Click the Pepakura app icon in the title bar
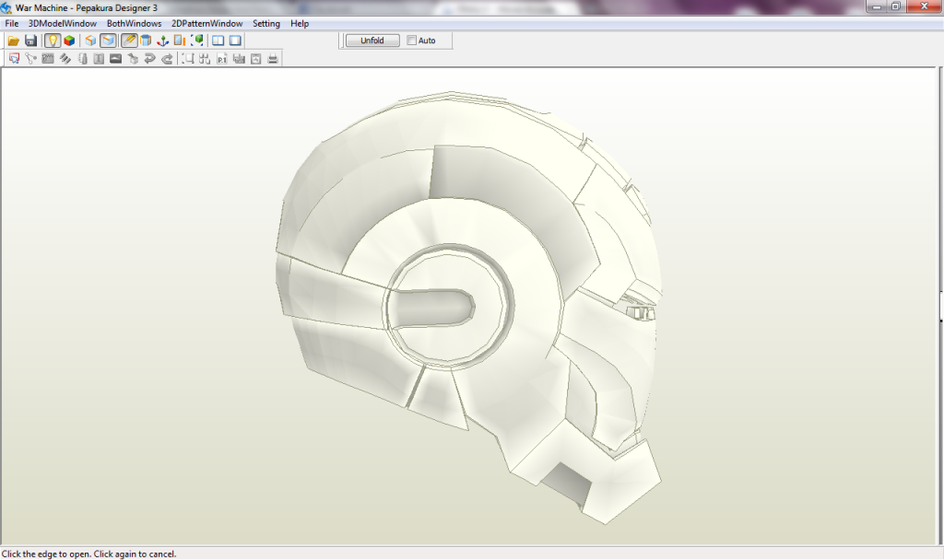Viewport: 944px width, 560px height. (x=6, y=7)
